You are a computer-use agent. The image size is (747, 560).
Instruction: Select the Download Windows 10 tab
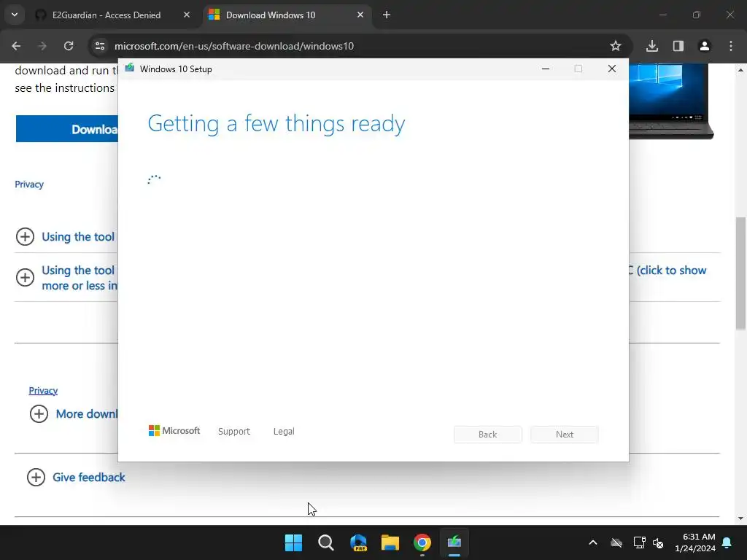287,15
